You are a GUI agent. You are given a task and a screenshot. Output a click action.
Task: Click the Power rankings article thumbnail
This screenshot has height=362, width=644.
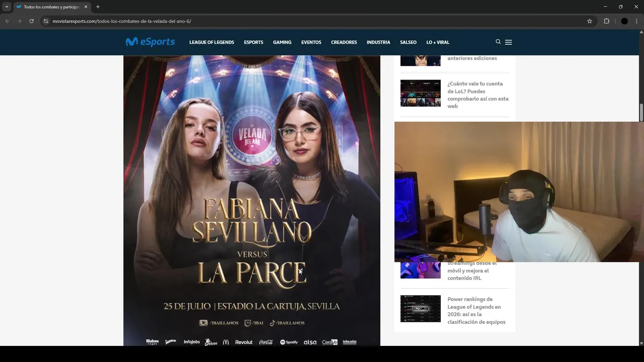[421, 308]
